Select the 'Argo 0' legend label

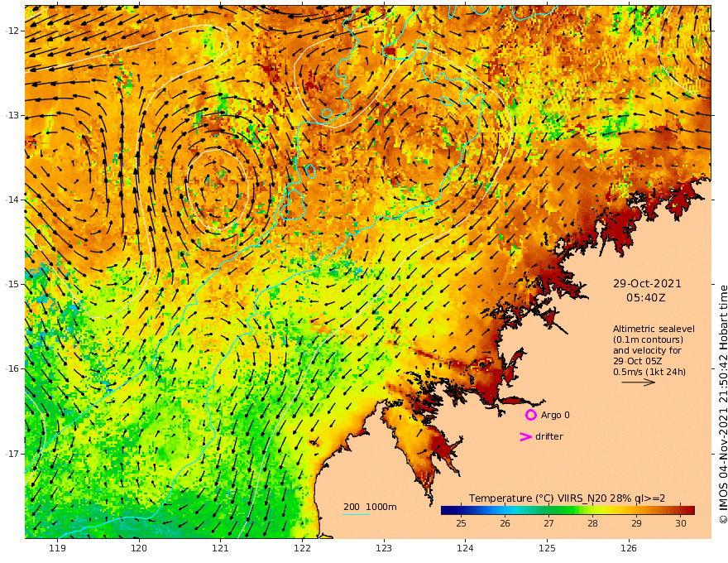point(555,415)
